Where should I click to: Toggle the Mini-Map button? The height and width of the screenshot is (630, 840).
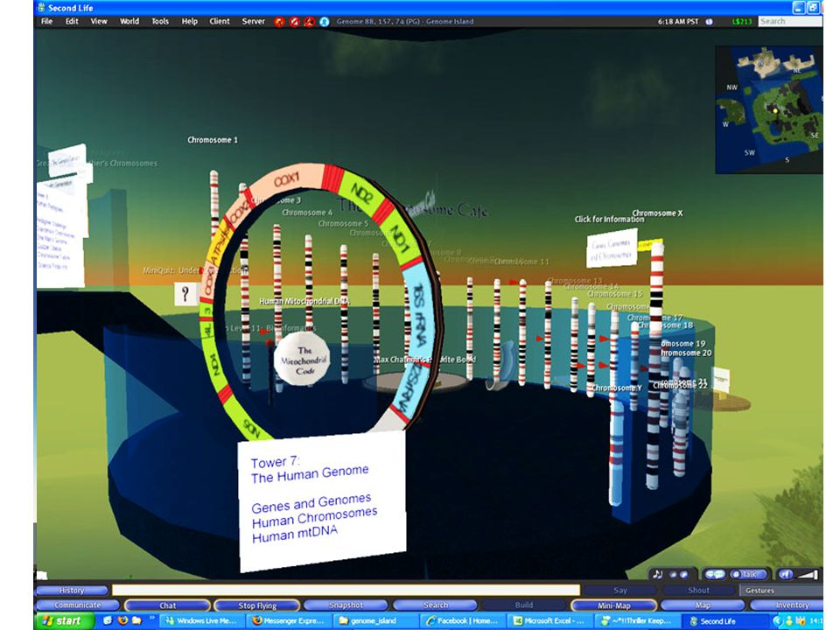[614, 605]
